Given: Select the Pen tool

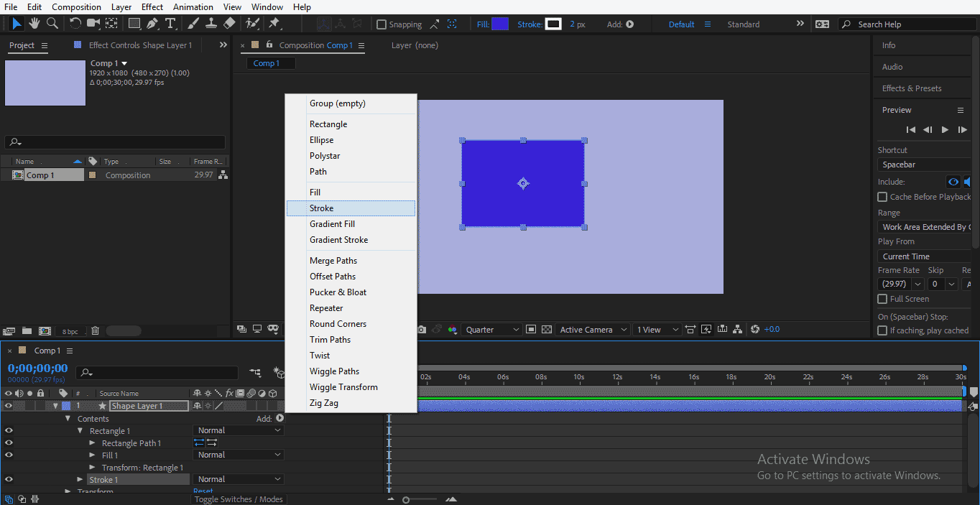Looking at the screenshot, I should point(152,24).
